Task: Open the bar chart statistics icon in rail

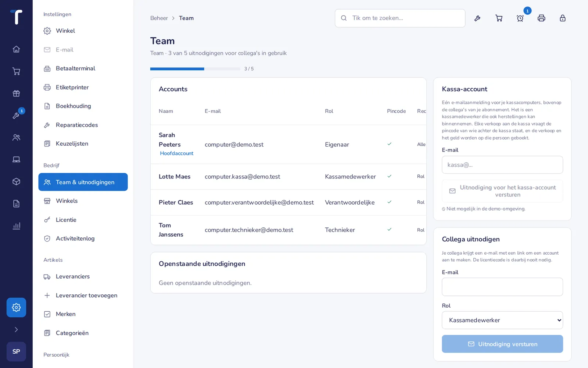Action: (16, 226)
